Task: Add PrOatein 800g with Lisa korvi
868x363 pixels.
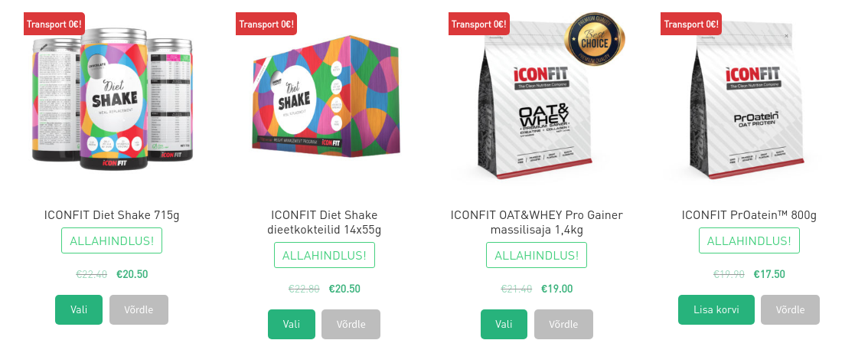Action: click(x=716, y=310)
